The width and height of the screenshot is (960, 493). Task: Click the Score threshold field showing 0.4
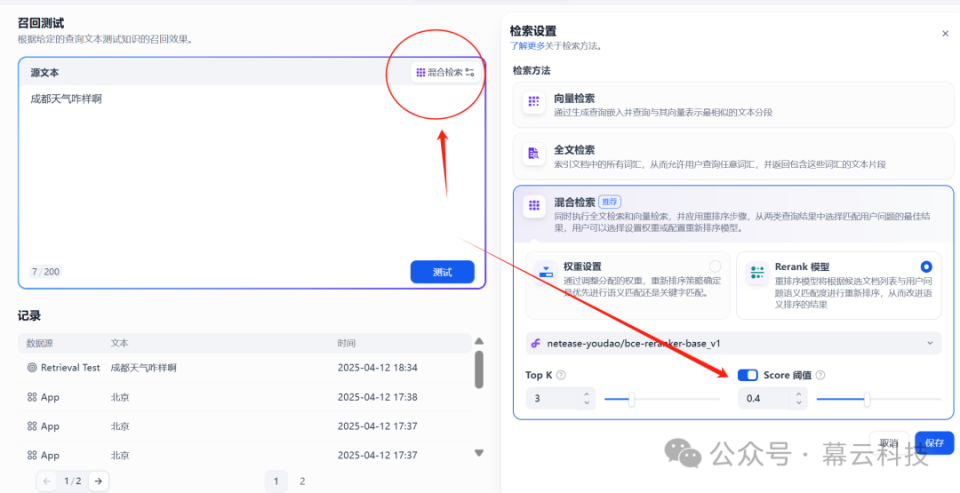[765, 399]
